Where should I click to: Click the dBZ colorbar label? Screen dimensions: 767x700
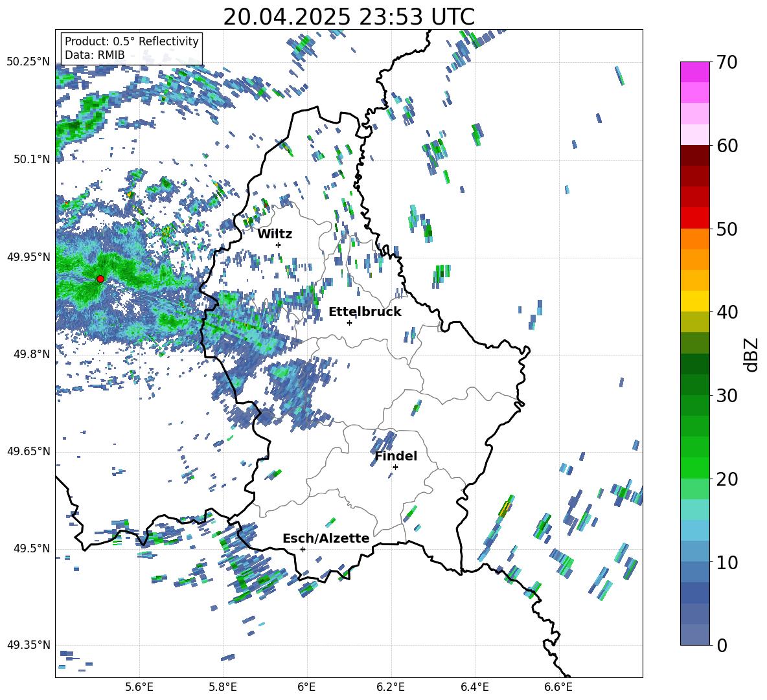[752, 354]
